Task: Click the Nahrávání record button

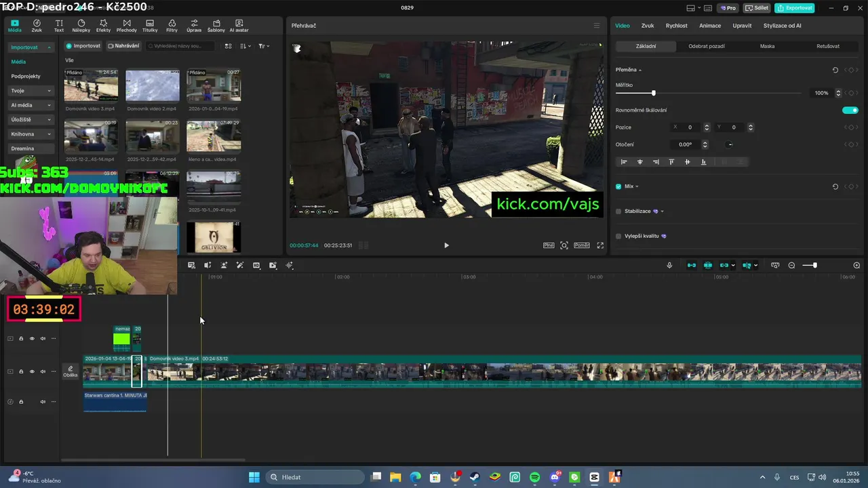Action: click(123, 46)
